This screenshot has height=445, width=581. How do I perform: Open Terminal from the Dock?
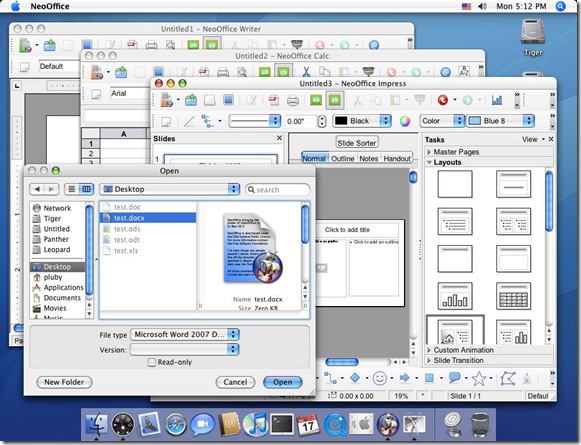282,424
